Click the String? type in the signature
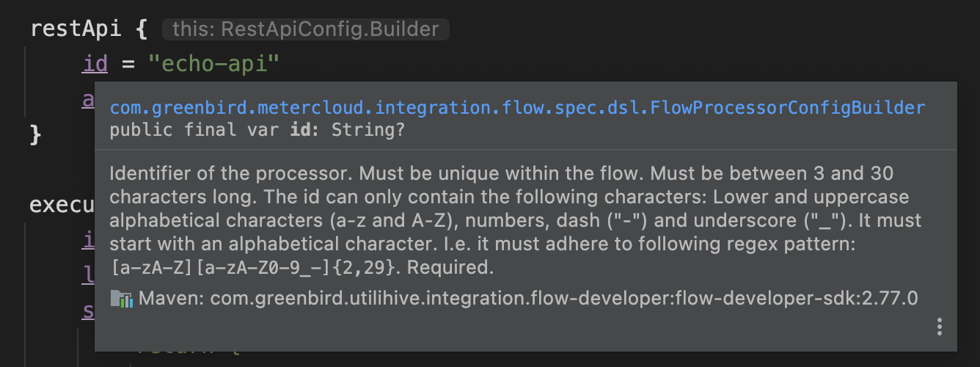 [369, 130]
